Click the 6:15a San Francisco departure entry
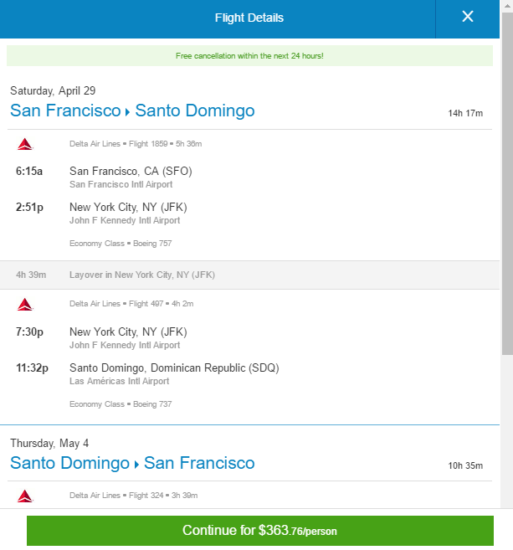Image resolution: width=513 pixels, height=550 pixels. [104, 177]
